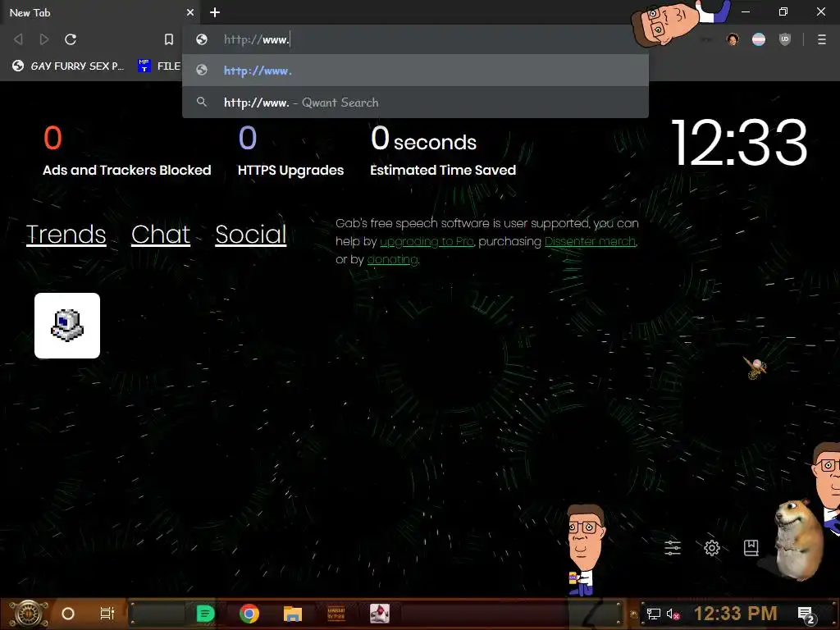Open the notification center with 2 alerts

806,614
